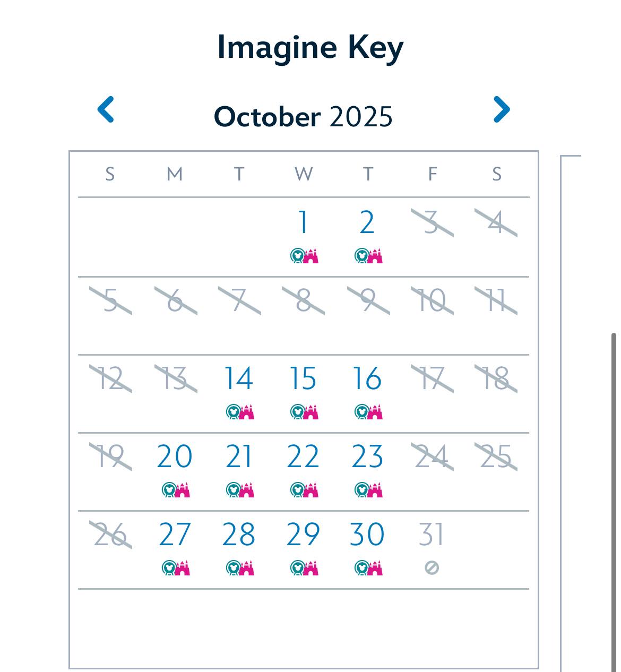The width and height of the screenshot is (621, 672).
Task: Click the October 2025 month heading
Action: tap(303, 116)
